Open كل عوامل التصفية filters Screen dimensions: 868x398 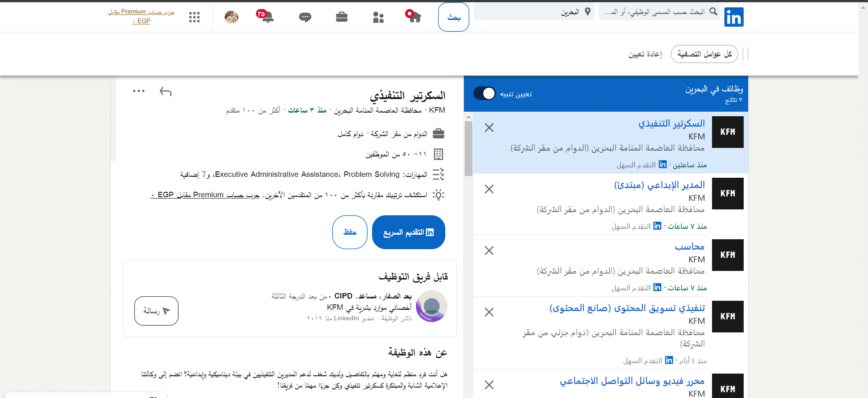tap(704, 54)
